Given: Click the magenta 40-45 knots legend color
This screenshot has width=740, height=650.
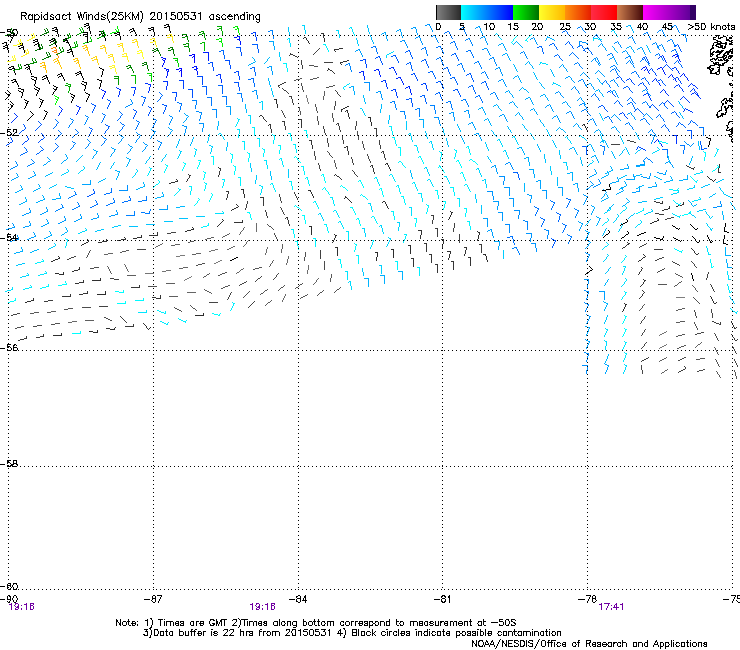Looking at the screenshot, I should pyautogui.click(x=656, y=12).
